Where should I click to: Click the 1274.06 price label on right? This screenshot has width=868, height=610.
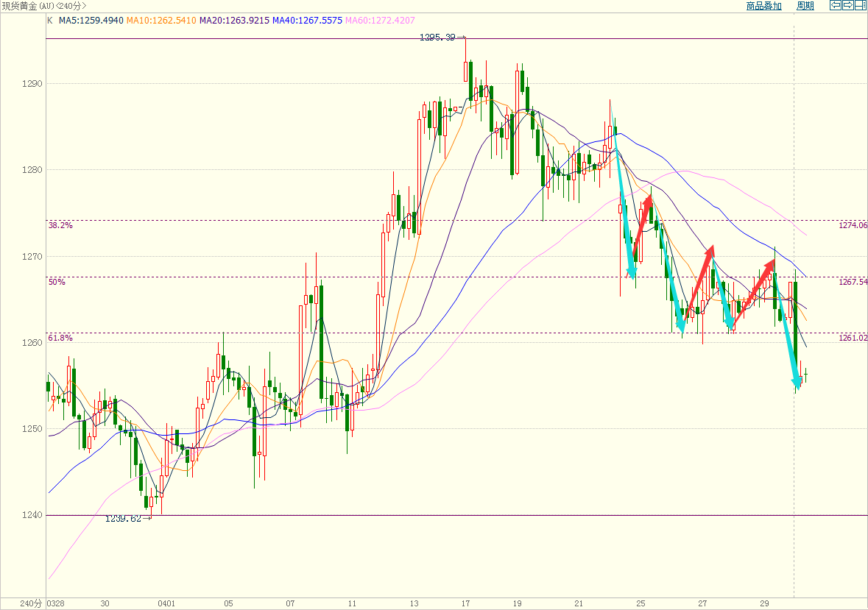(853, 226)
